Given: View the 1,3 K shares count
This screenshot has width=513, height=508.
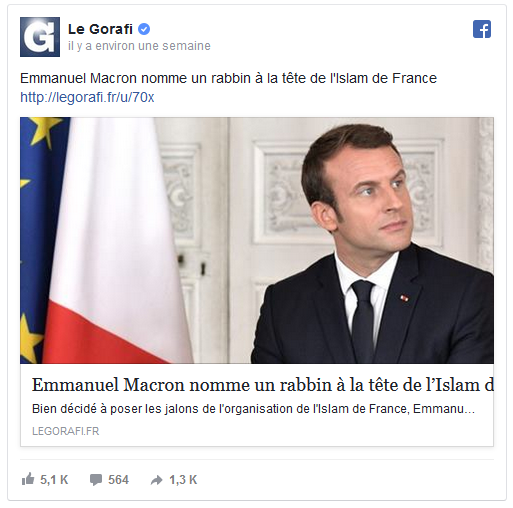Looking at the screenshot, I should [x=183, y=480].
